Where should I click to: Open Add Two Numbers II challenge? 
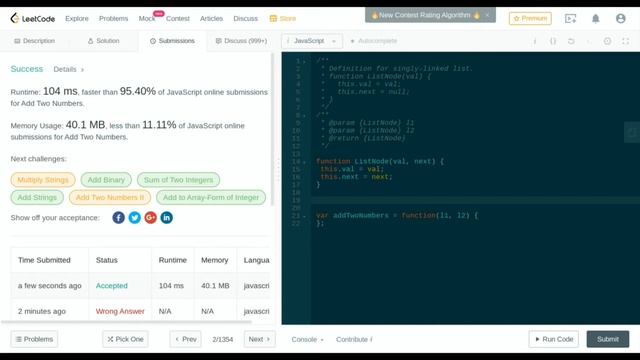tap(110, 197)
